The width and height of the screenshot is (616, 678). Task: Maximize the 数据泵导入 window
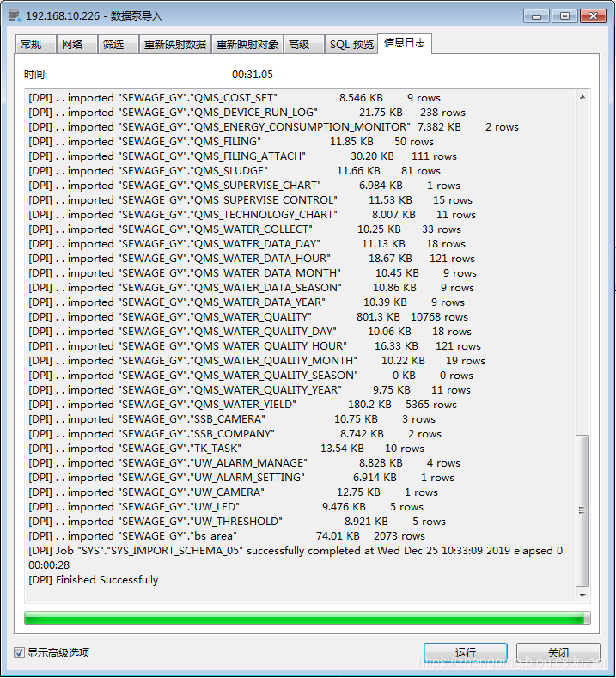tap(564, 16)
